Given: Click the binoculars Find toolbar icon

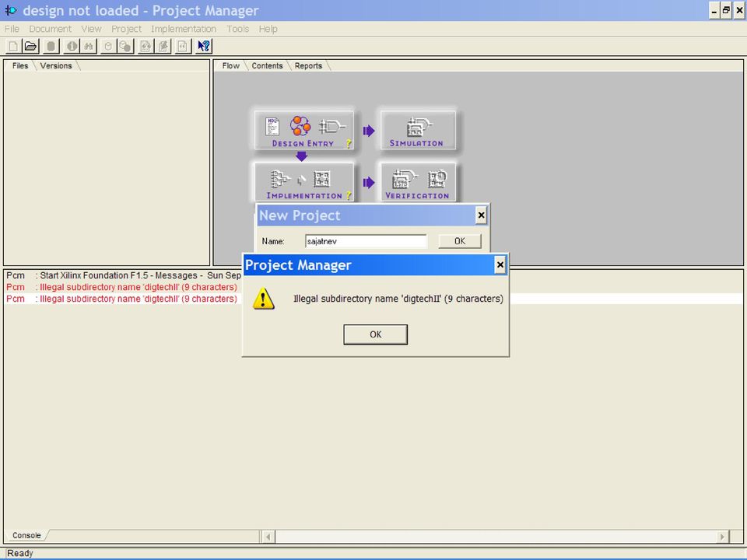Looking at the screenshot, I should pos(89,46).
